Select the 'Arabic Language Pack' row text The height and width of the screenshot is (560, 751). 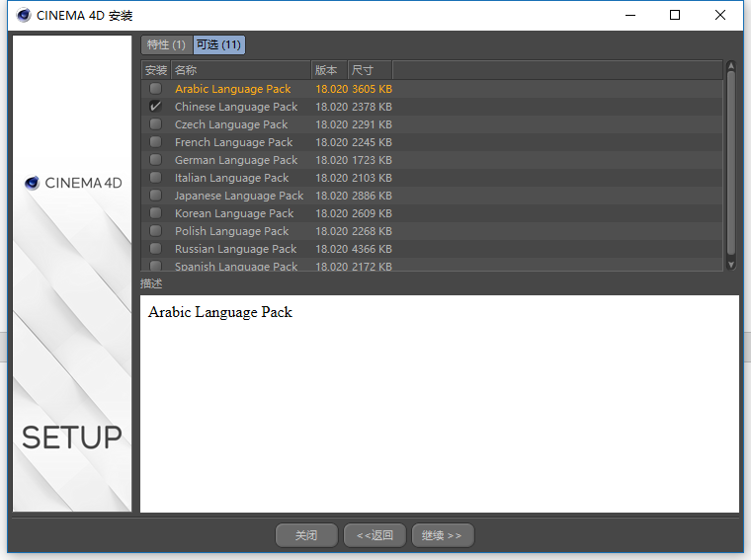point(233,89)
